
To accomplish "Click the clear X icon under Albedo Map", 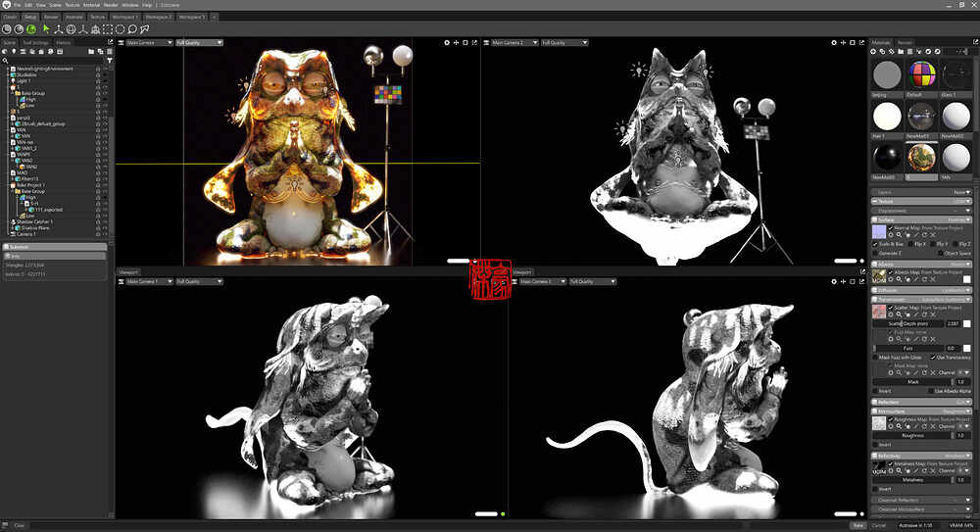I will click(933, 279).
